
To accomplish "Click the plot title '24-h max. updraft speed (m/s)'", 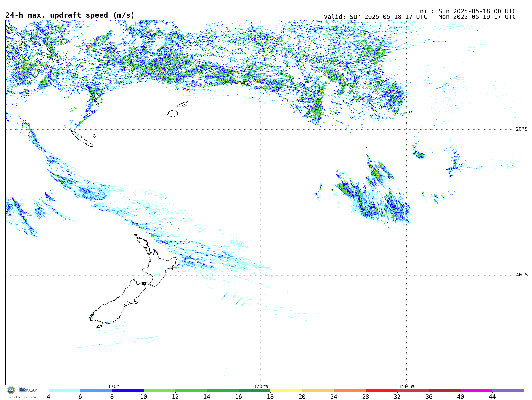I will 70,15.
